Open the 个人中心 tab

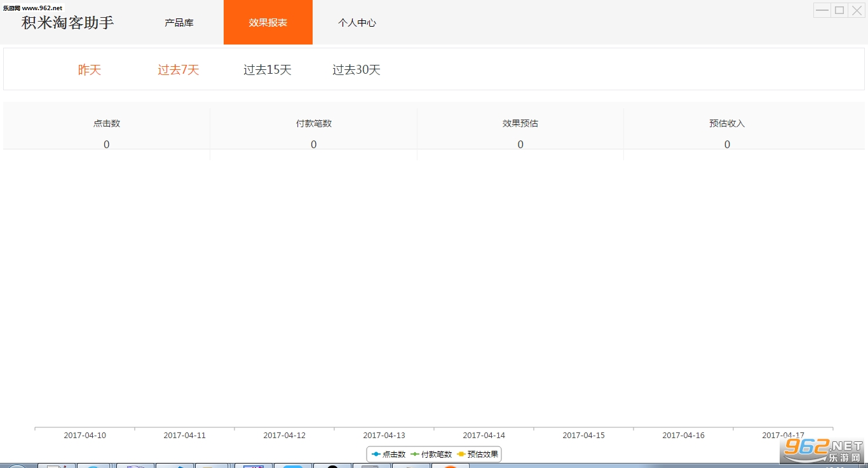pos(357,22)
